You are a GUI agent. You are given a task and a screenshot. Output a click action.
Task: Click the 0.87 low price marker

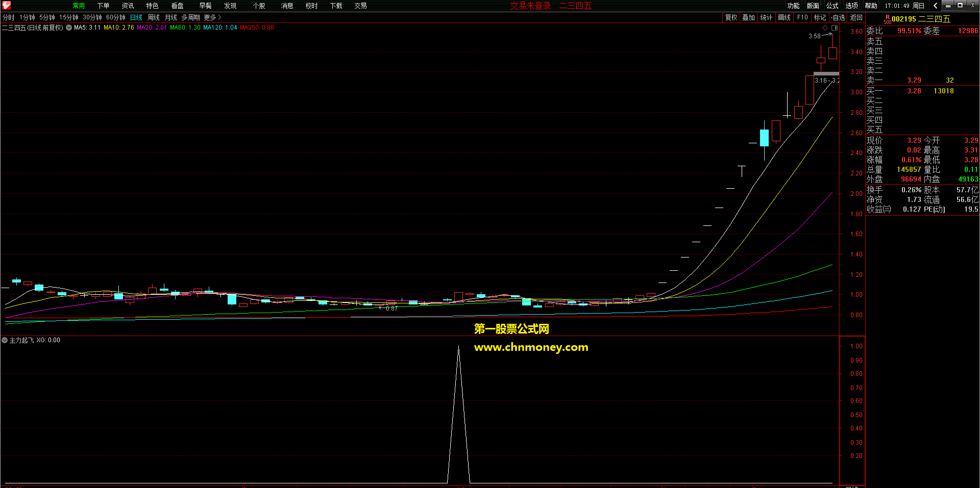click(391, 309)
